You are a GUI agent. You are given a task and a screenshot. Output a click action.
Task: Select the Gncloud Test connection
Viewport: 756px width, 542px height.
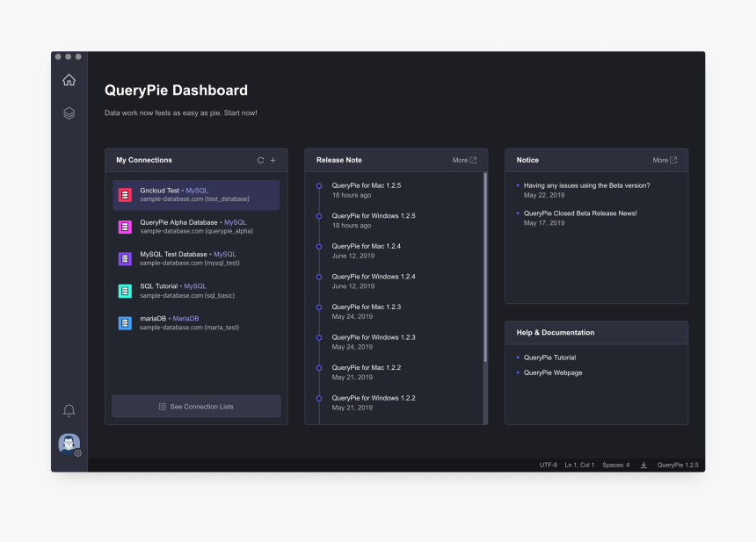point(196,195)
